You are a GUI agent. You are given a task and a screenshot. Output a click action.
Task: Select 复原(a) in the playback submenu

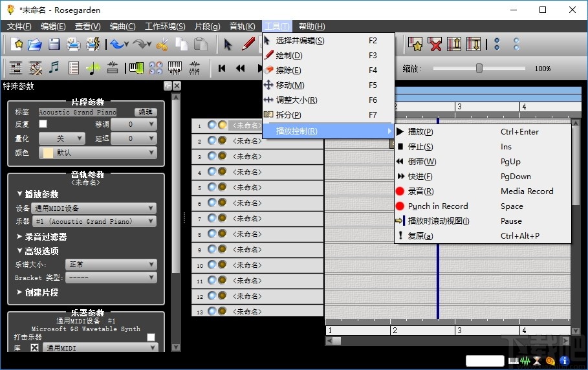[x=483, y=236]
